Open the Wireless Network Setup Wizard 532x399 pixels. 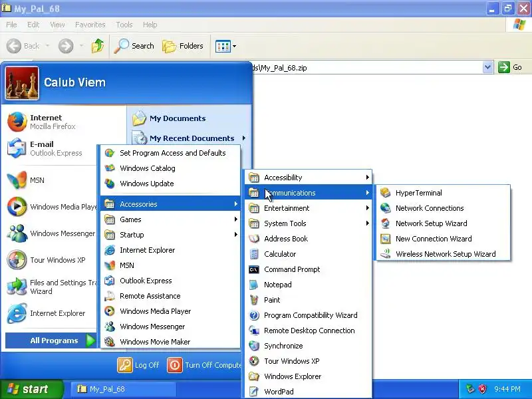pos(443,254)
